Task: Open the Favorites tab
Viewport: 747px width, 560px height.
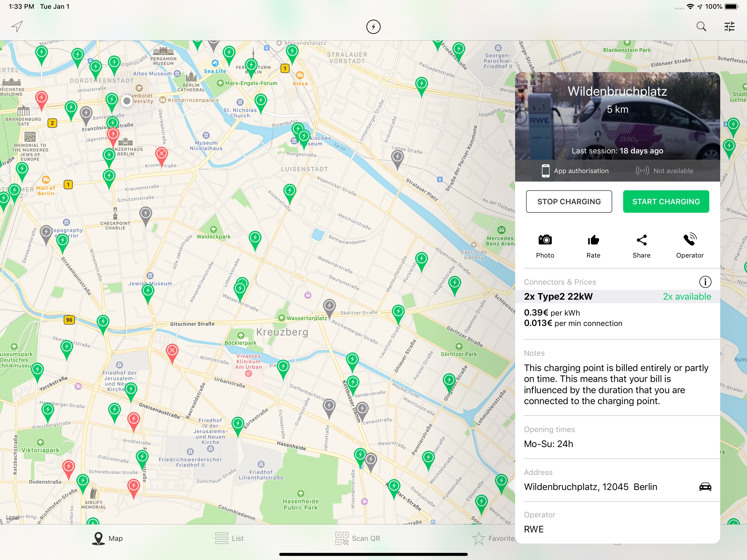Action: [x=494, y=538]
